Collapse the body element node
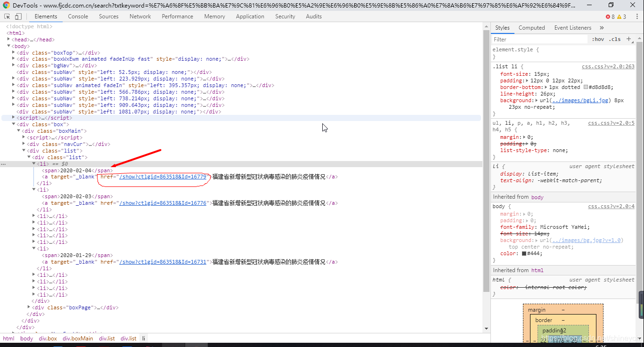This screenshot has height=347, width=644. [8, 46]
